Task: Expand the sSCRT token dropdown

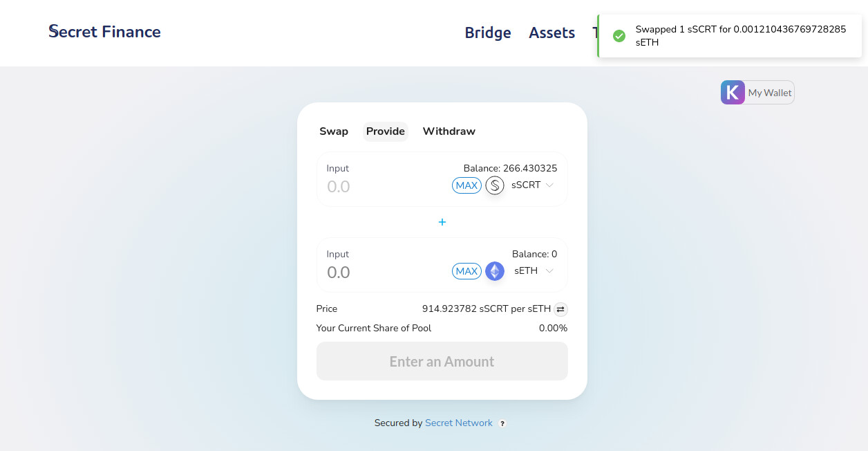Action: click(549, 185)
